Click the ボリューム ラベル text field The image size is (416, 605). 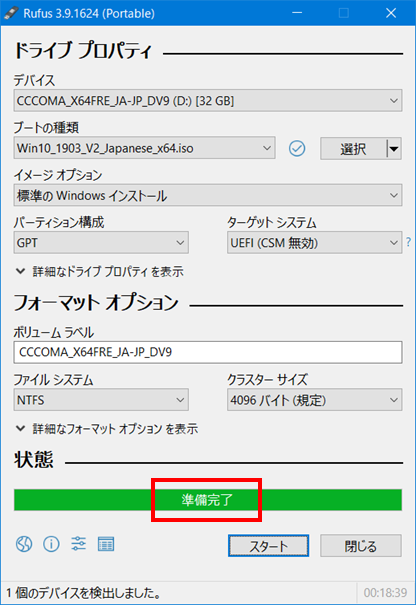tap(208, 352)
